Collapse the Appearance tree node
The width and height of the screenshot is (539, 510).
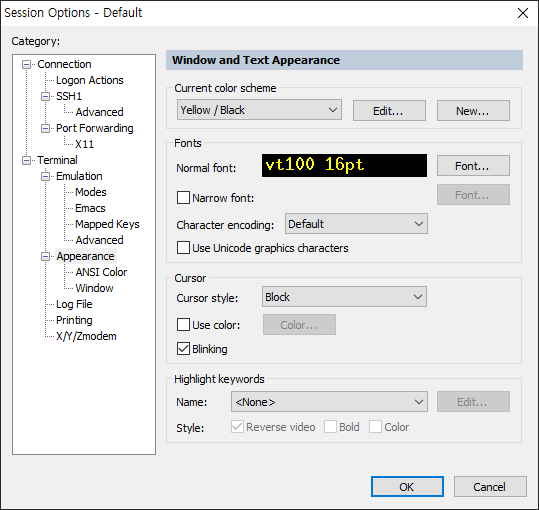point(45,256)
